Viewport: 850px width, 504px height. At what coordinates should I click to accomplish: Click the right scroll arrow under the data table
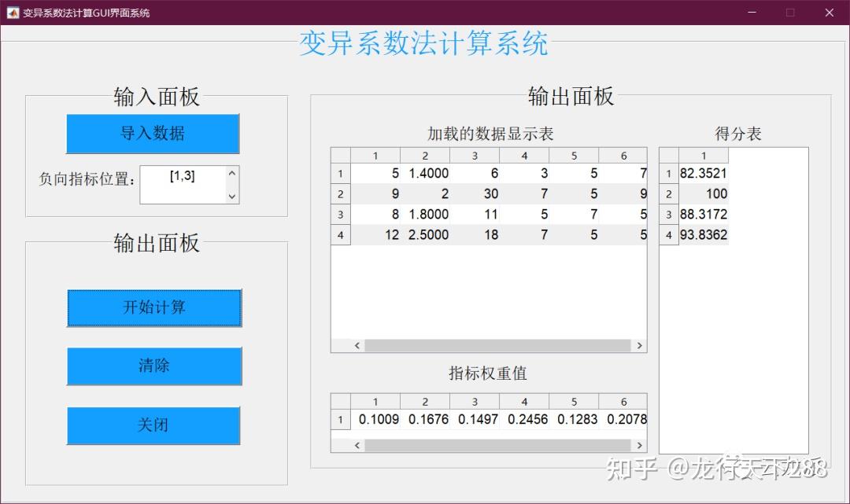(639, 345)
